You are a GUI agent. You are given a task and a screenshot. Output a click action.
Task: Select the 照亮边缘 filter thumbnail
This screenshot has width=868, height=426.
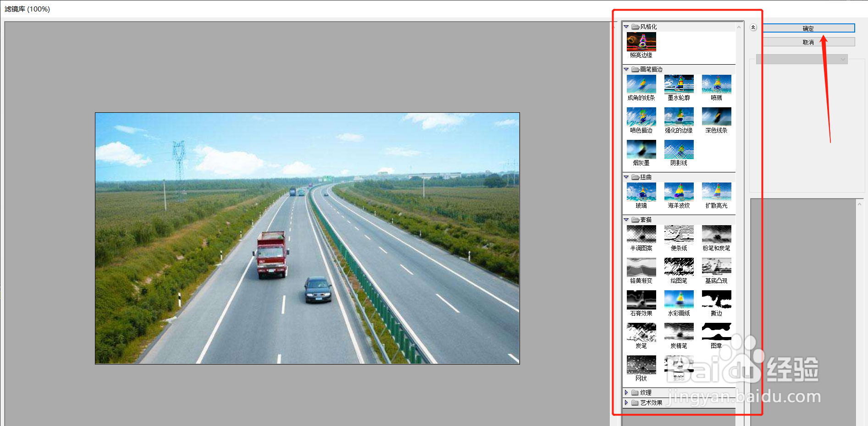click(x=641, y=42)
